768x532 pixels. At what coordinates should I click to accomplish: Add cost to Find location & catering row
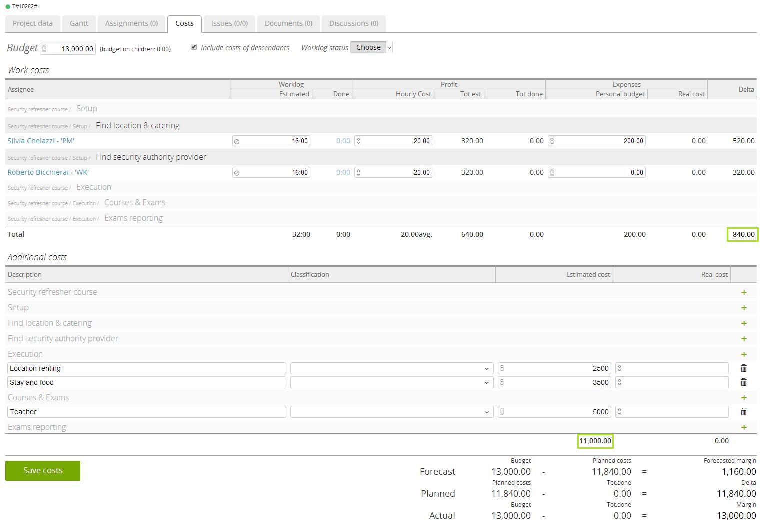click(744, 323)
